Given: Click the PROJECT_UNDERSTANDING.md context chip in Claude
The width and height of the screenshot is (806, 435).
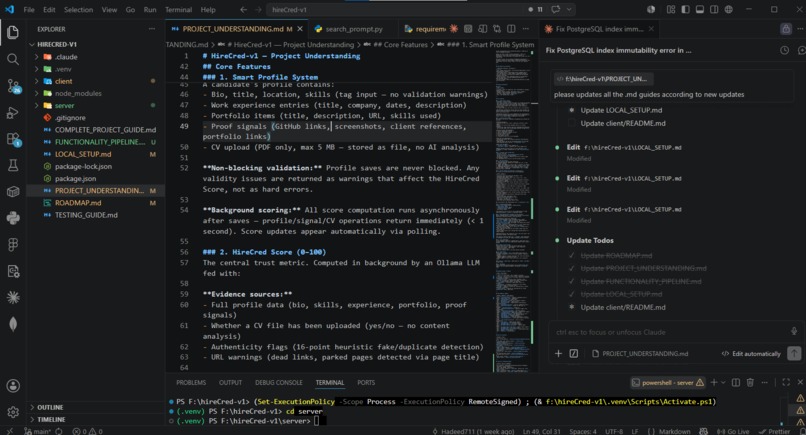Looking at the screenshot, I should (640, 353).
